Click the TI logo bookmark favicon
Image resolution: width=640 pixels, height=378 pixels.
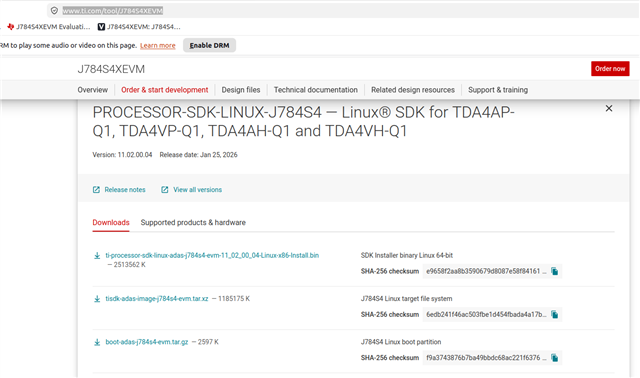coord(11,27)
